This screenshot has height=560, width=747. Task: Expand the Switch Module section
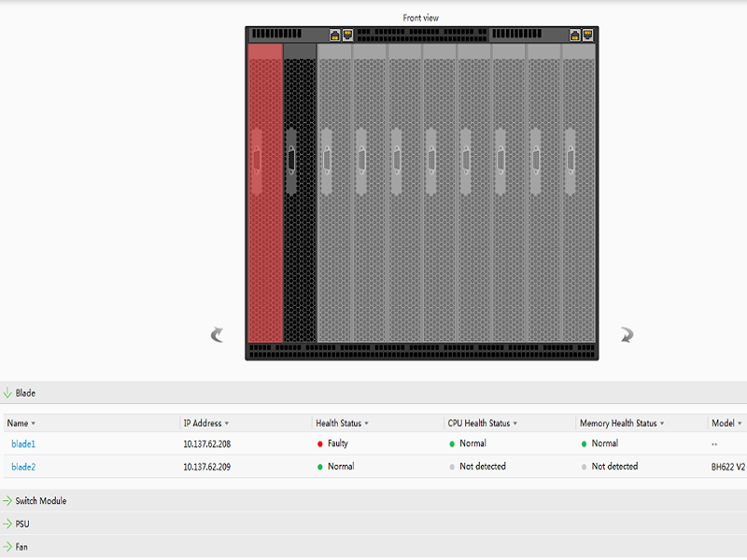[x=7, y=501]
